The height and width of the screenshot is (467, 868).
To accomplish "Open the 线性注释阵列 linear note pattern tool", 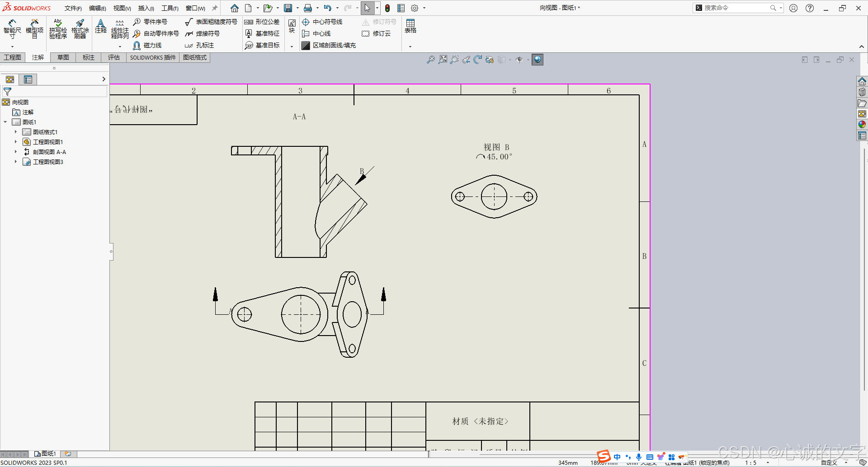I will 120,29.
